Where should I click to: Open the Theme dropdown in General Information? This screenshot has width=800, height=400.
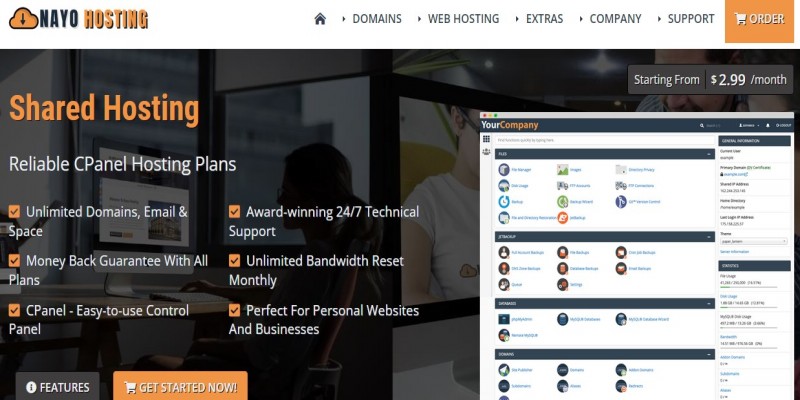(x=754, y=241)
